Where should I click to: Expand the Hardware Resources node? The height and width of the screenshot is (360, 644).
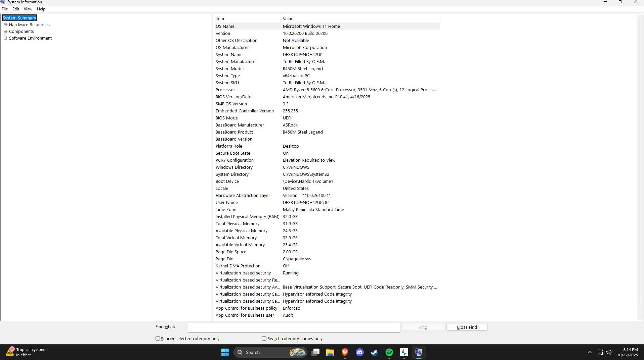pyautogui.click(x=5, y=25)
